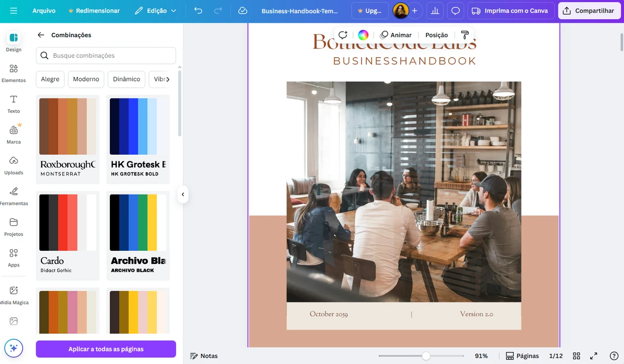Open the Canva AI sparkle assistant button
The image size is (624, 364).
[x=14, y=348]
